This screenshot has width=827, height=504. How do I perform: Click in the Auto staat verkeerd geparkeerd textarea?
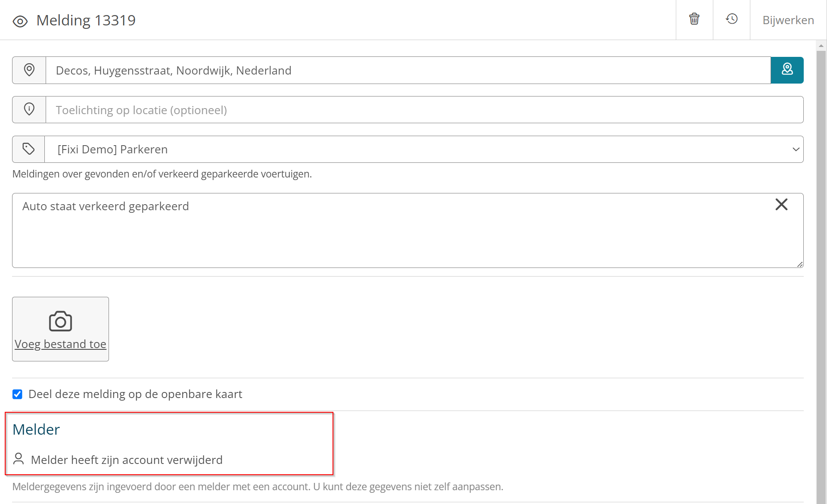[407, 230]
